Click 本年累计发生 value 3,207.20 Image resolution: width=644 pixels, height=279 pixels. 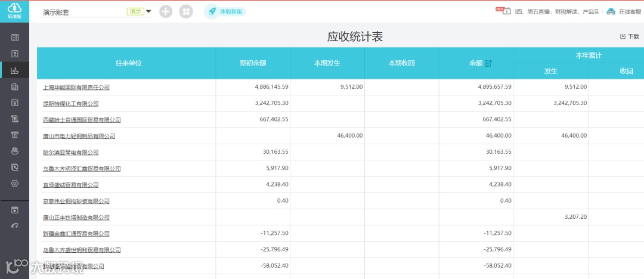pyautogui.click(x=576, y=216)
